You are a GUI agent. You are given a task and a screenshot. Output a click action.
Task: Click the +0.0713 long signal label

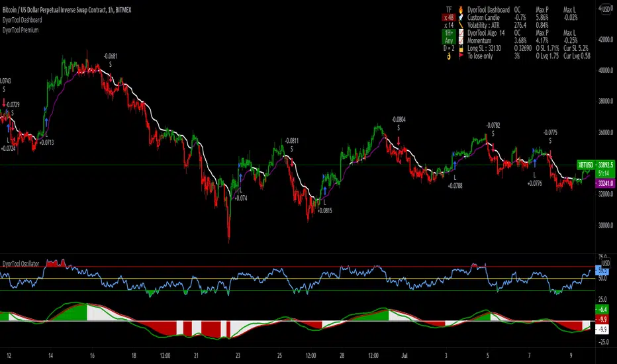(x=46, y=142)
